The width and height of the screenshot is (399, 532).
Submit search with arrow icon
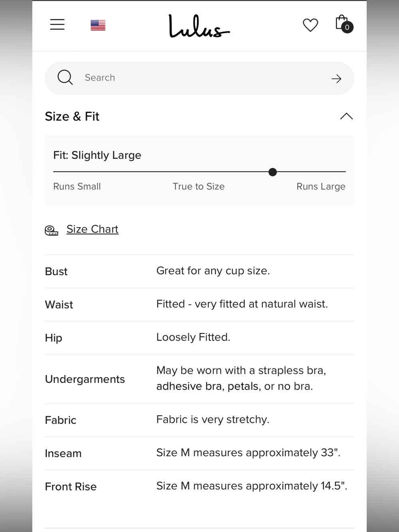tap(336, 79)
